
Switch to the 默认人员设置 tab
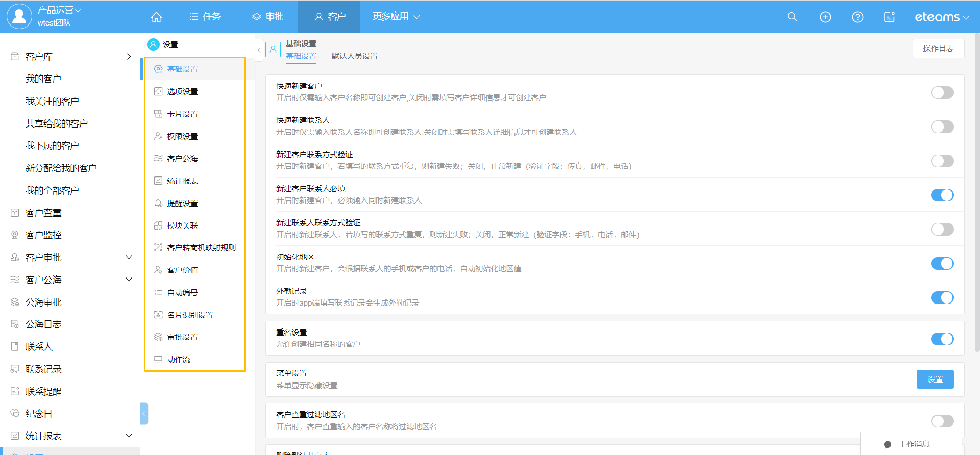[354, 56]
